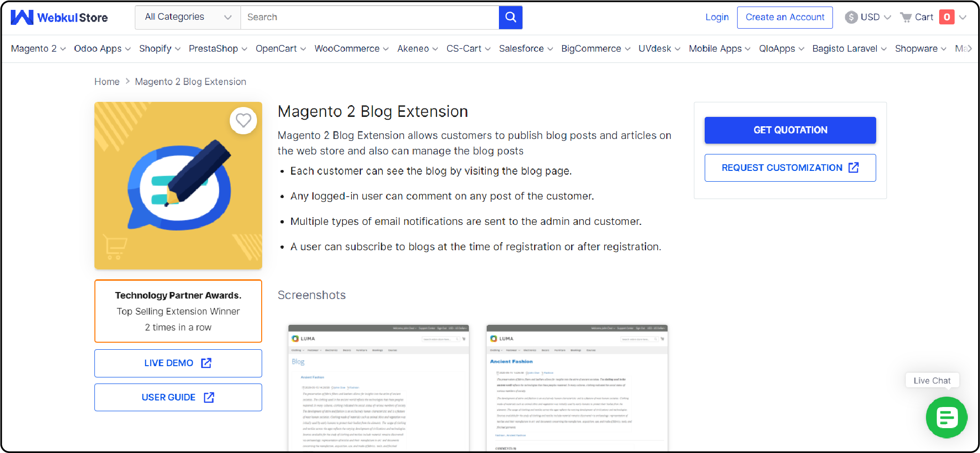Click the Webkul Store logo
This screenshot has width=980, height=453.
click(59, 17)
